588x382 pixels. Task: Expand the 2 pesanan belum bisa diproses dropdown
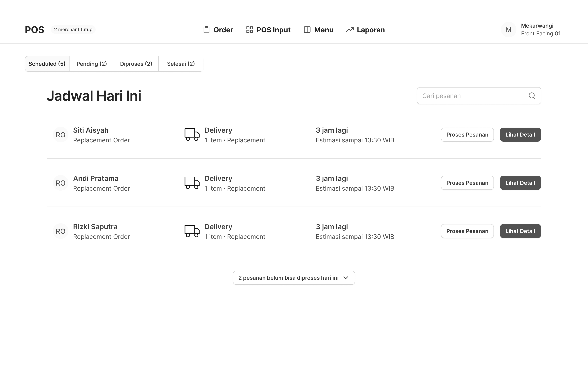[294, 278]
